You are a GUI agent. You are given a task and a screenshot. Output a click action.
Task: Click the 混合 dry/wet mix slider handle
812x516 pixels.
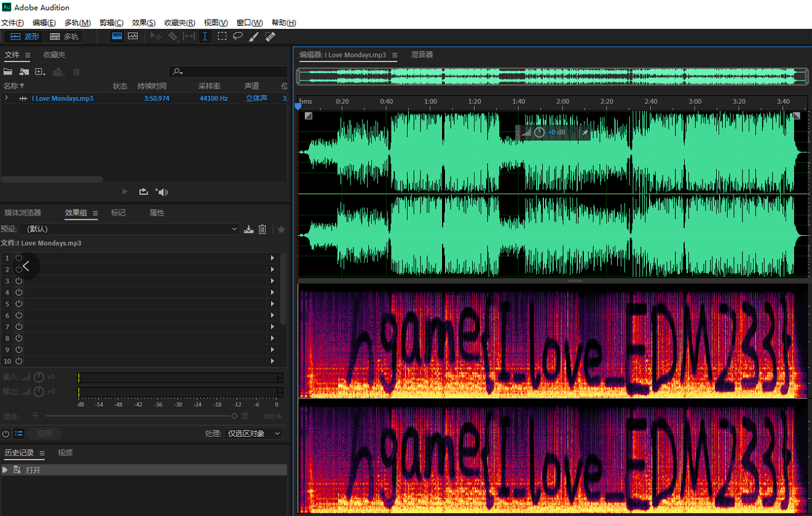[x=234, y=416]
